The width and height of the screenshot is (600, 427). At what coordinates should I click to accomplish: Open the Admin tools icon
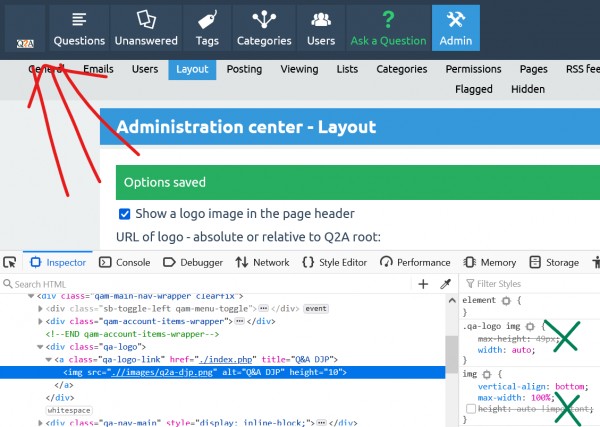(x=455, y=19)
